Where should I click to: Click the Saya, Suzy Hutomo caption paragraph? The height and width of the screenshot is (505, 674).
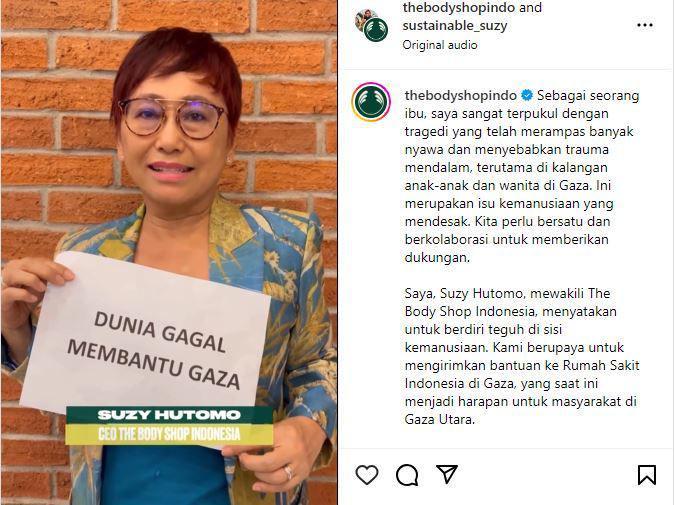[x=521, y=356]
